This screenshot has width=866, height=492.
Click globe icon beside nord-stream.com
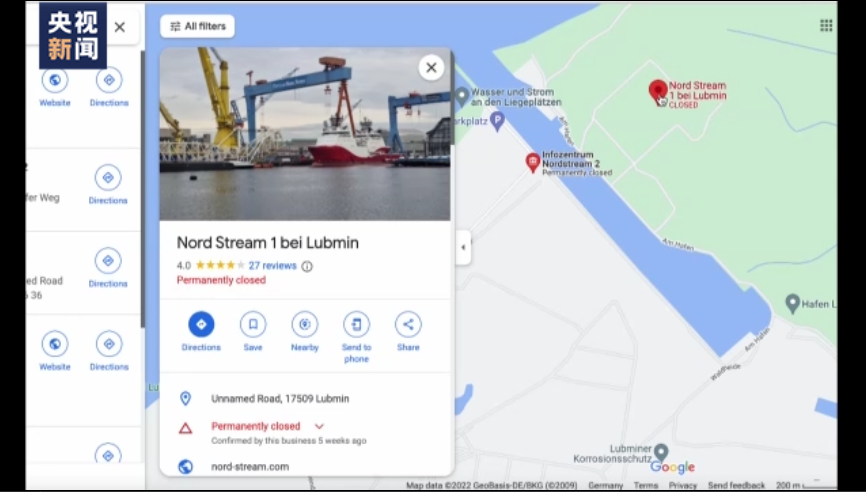click(x=186, y=467)
